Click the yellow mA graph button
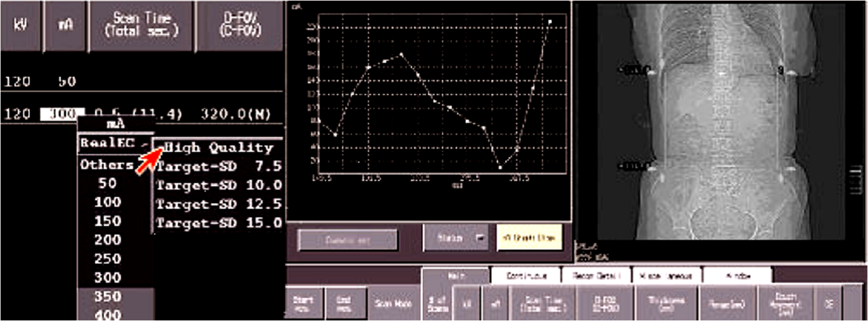Viewport: 868px width, 321px height. click(529, 238)
